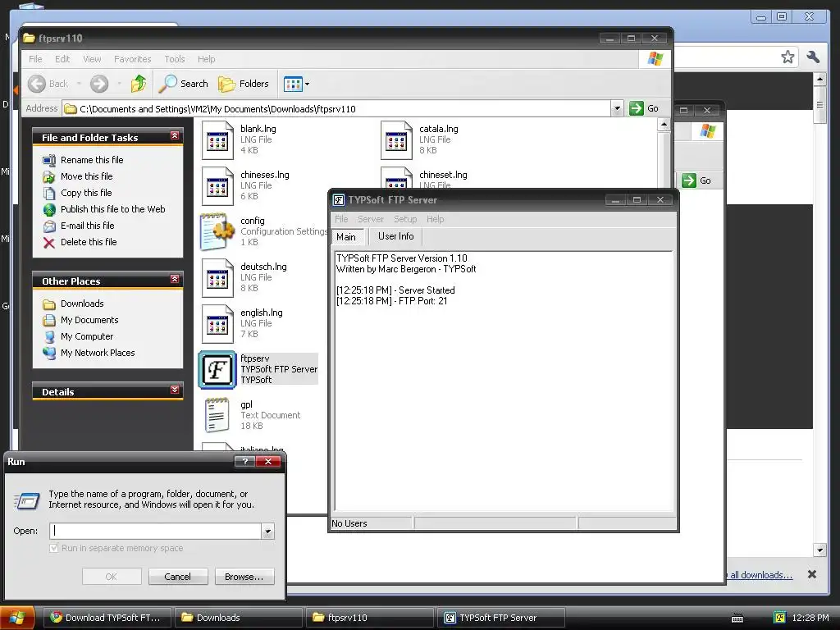
Task: Toggle the Folders pane button
Action: (x=243, y=84)
